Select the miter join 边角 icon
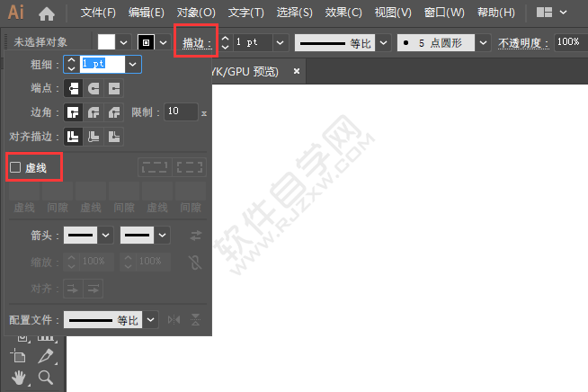The height and width of the screenshot is (392, 588). click(x=73, y=112)
